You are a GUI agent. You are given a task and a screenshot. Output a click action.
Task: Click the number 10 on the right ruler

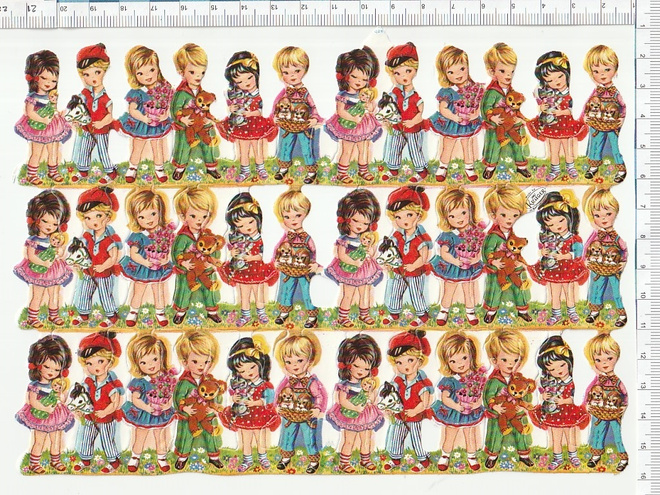point(643,296)
